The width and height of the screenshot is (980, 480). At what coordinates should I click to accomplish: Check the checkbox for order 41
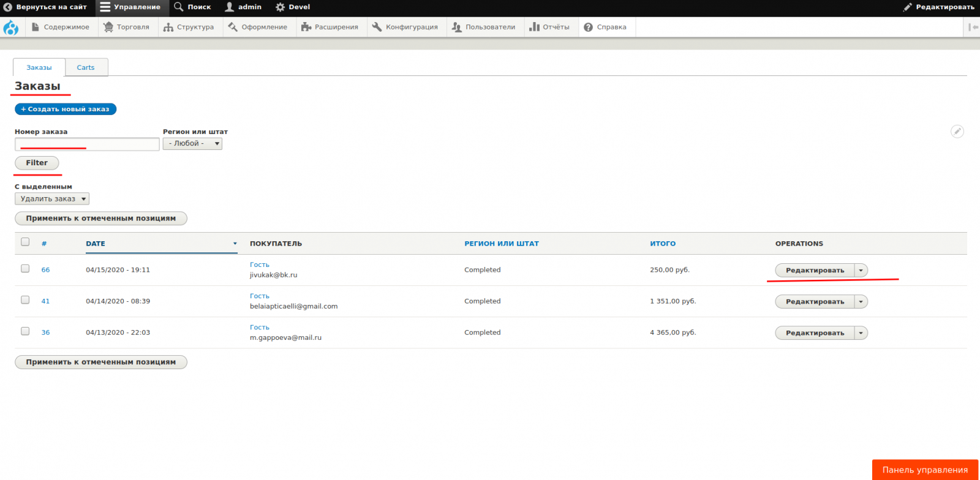[x=25, y=299]
